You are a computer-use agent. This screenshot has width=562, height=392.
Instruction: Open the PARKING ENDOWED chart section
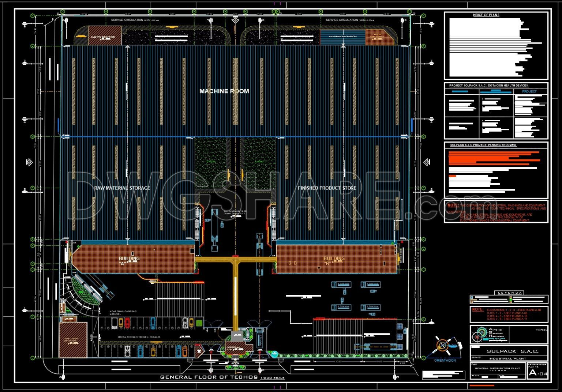(x=482, y=144)
